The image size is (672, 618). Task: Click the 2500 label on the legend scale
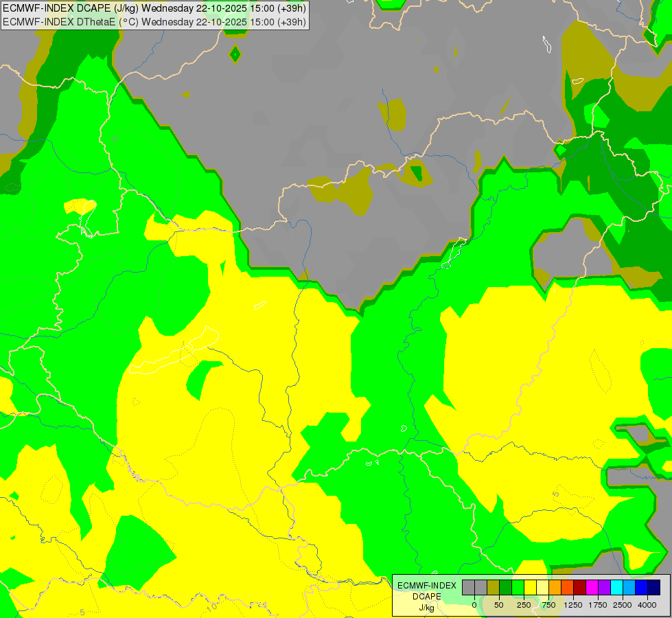[x=622, y=605]
